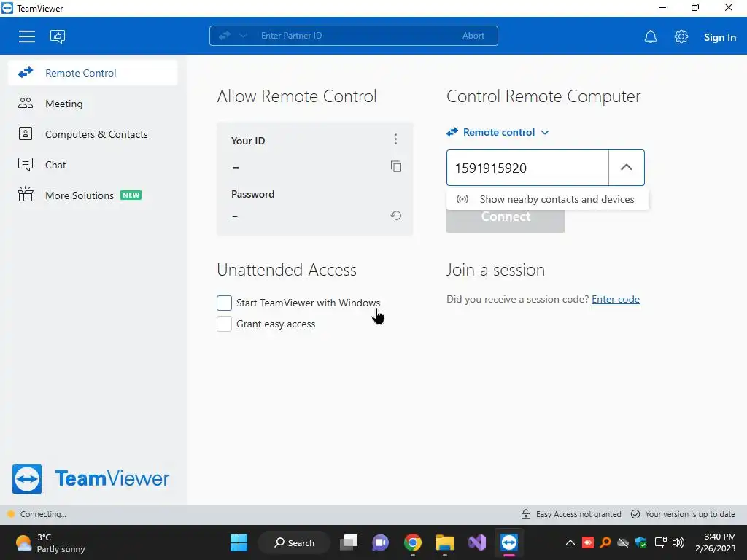The height and width of the screenshot is (560, 747).
Task: Click the TeamViewer logo in sidebar
Action: (90, 478)
